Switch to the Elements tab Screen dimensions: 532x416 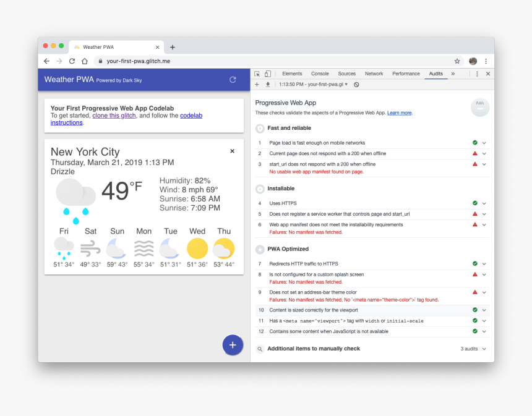coord(292,74)
